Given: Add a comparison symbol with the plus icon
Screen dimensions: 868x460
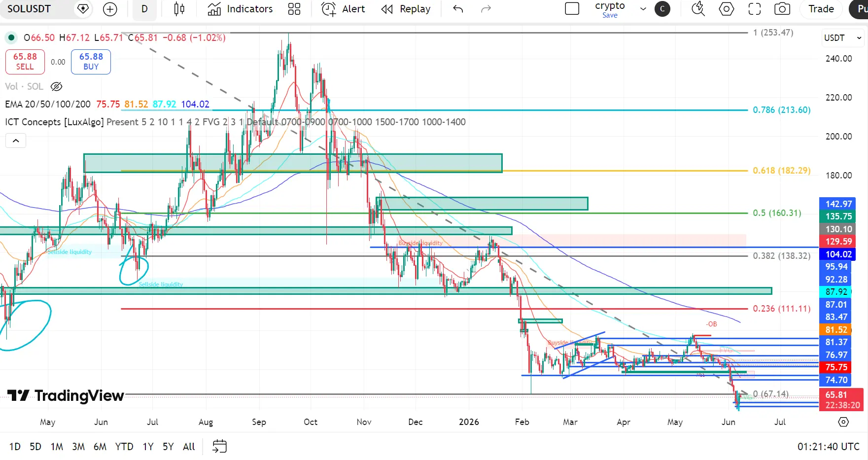Looking at the screenshot, I should [x=110, y=9].
